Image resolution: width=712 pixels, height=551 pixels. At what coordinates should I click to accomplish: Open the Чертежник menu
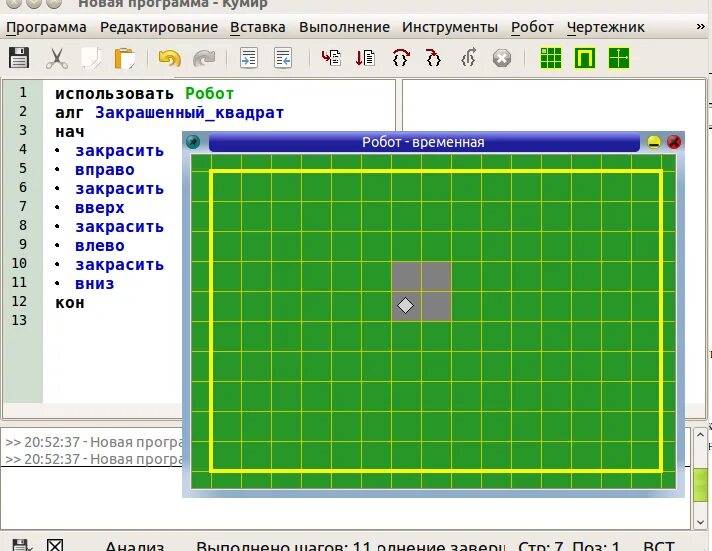point(606,27)
